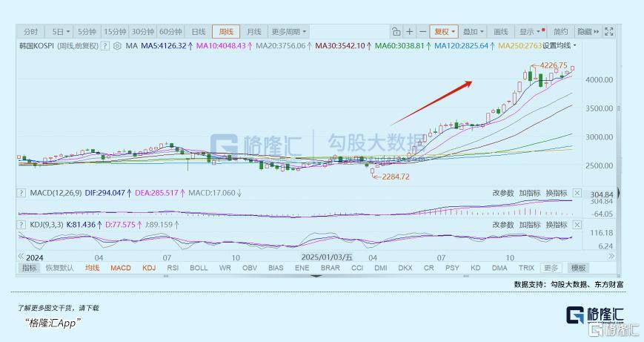Enter fullscreen chart view icon
Image resolution: width=644 pixels, height=342 pixels.
click(x=609, y=32)
